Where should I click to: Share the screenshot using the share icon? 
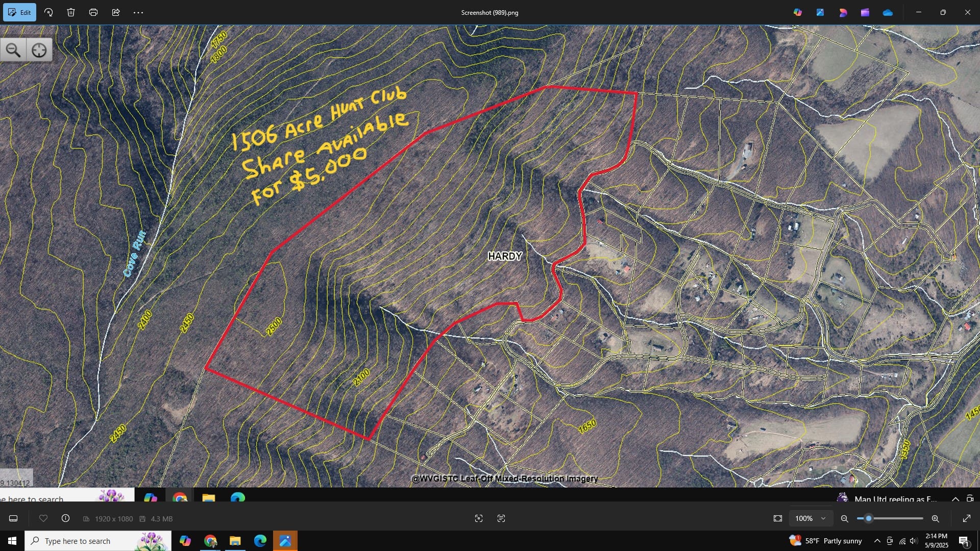(x=116, y=12)
